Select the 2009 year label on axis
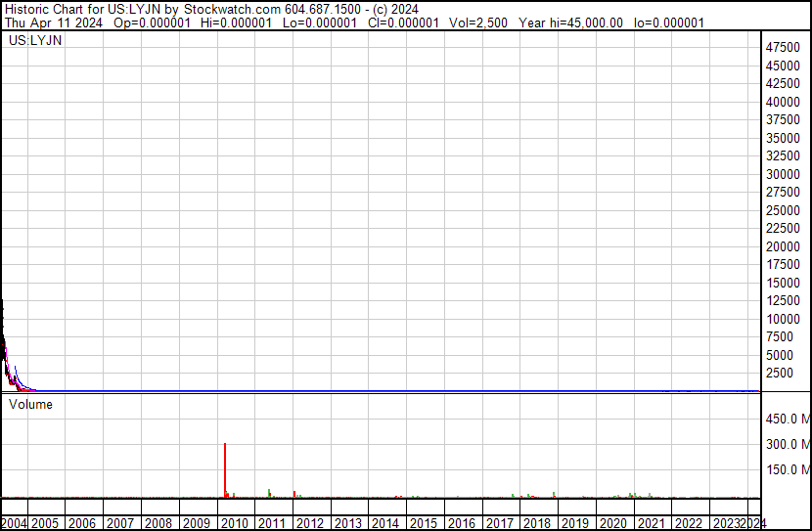This screenshot has width=812, height=531. pyautogui.click(x=197, y=523)
